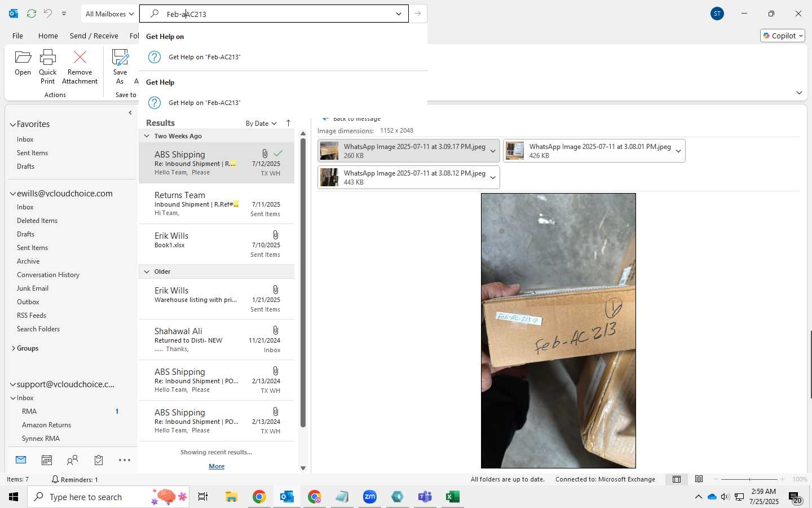Open File Explorer from the taskbar
This screenshot has width=812, height=508.
point(232,497)
